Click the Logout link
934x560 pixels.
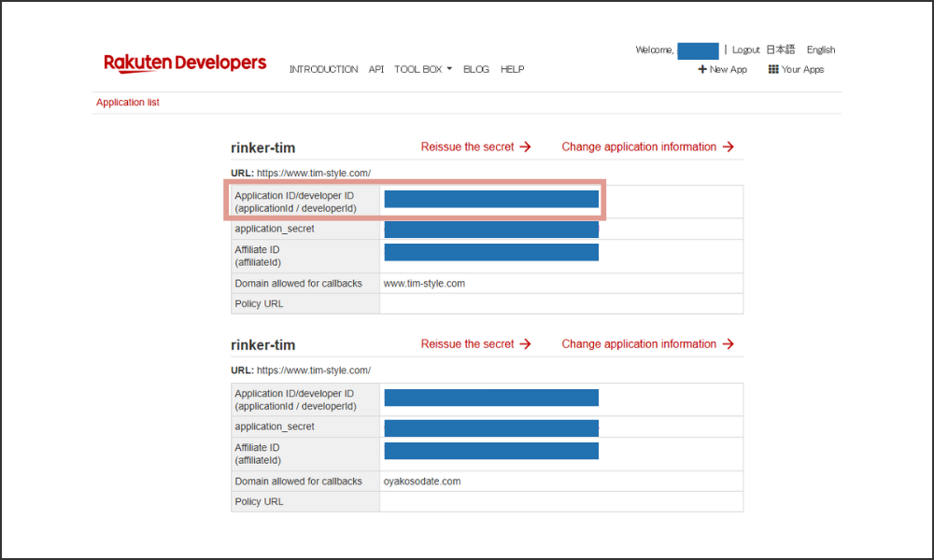745,50
